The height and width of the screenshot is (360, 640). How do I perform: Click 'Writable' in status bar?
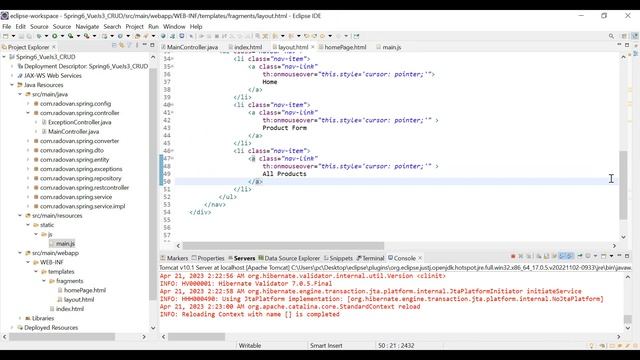coord(249,345)
